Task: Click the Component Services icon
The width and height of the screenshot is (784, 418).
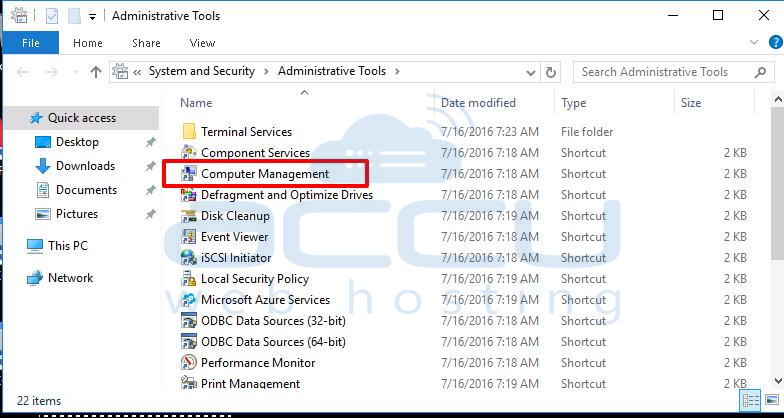Action: click(188, 153)
